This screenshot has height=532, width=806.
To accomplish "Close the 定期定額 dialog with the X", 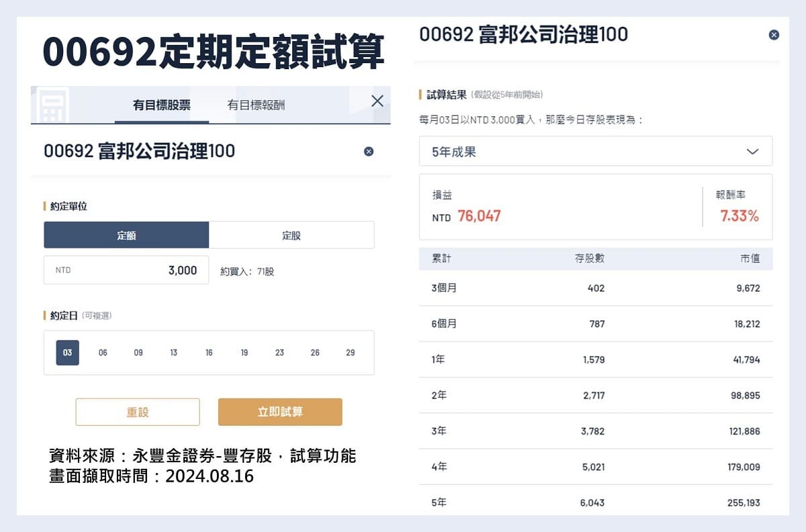I will coord(377,101).
